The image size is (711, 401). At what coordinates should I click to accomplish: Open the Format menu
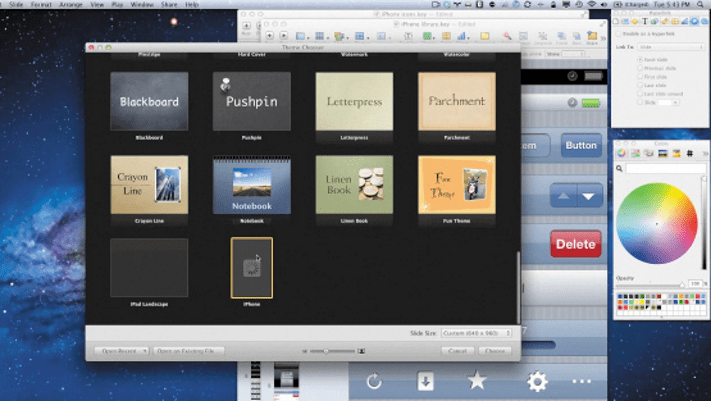(x=41, y=5)
